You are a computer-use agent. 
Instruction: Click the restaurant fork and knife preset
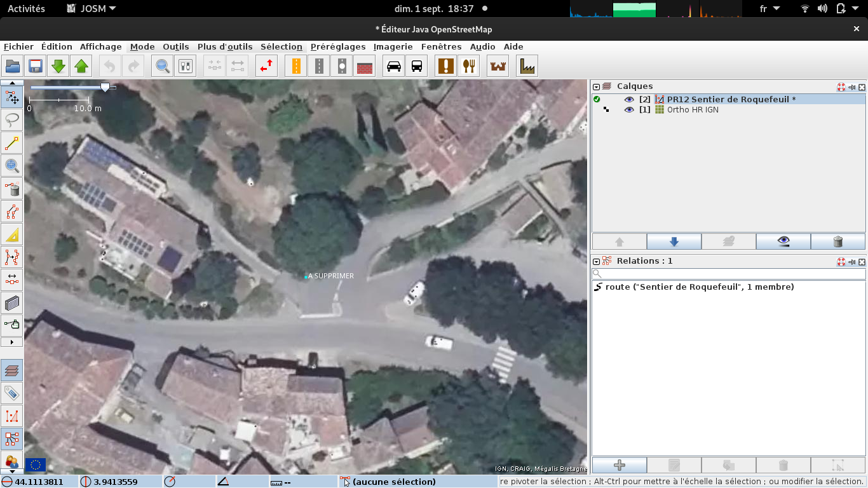point(469,66)
